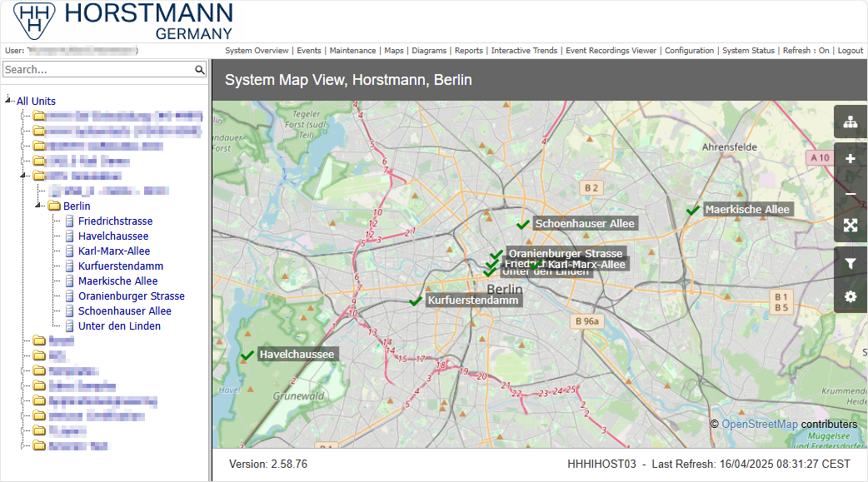Click the Version: 2.58.76 footer text

pyautogui.click(x=268, y=465)
